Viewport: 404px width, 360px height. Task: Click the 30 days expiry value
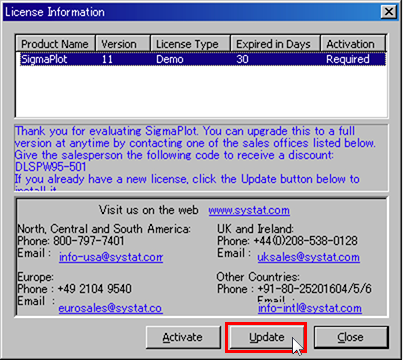[242, 59]
